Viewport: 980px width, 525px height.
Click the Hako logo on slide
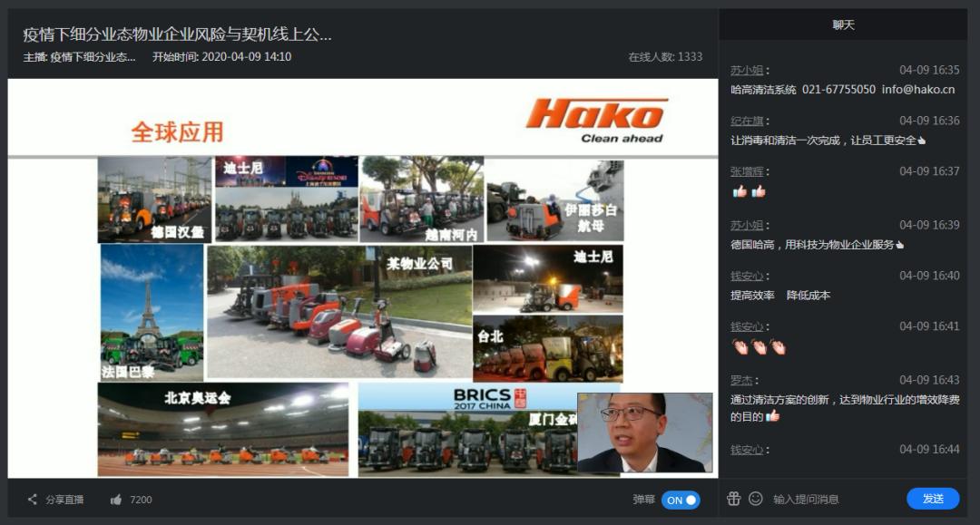coord(597,121)
